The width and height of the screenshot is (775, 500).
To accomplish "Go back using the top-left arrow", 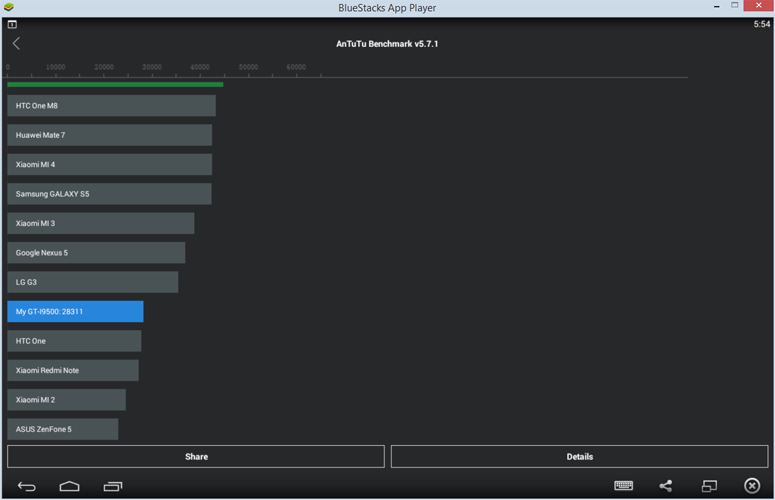I will (x=16, y=43).
